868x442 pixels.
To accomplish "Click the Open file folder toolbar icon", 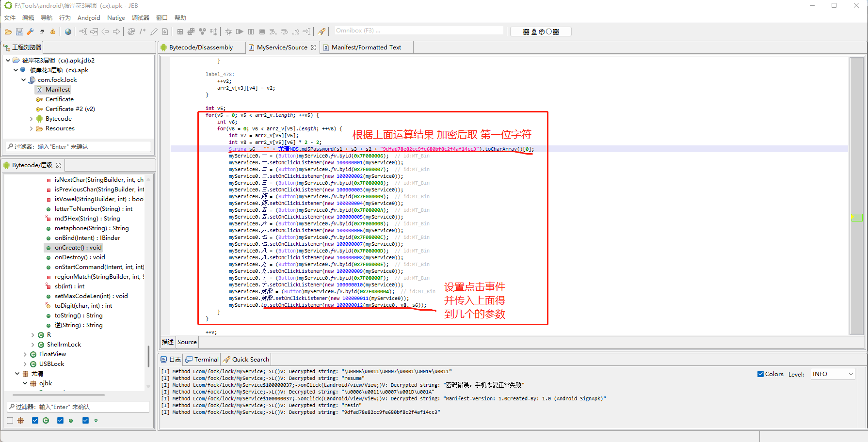I will [x=8, y=32].
